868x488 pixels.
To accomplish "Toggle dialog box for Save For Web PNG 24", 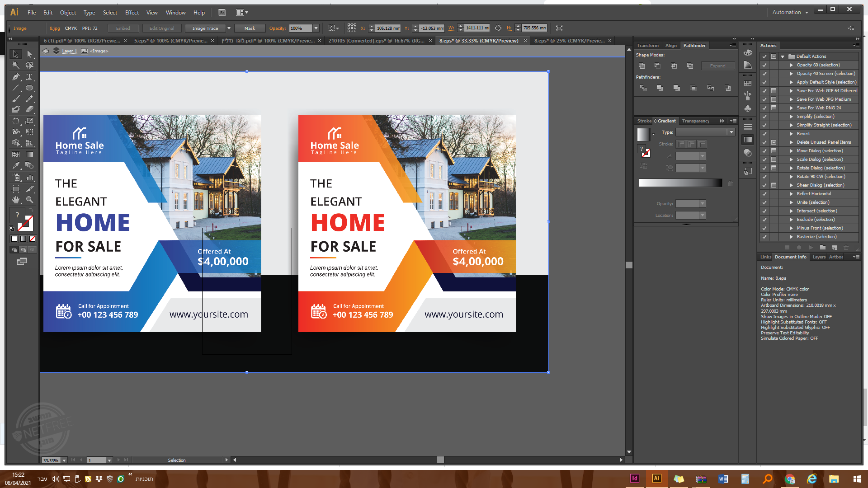I will coord(774,108).
